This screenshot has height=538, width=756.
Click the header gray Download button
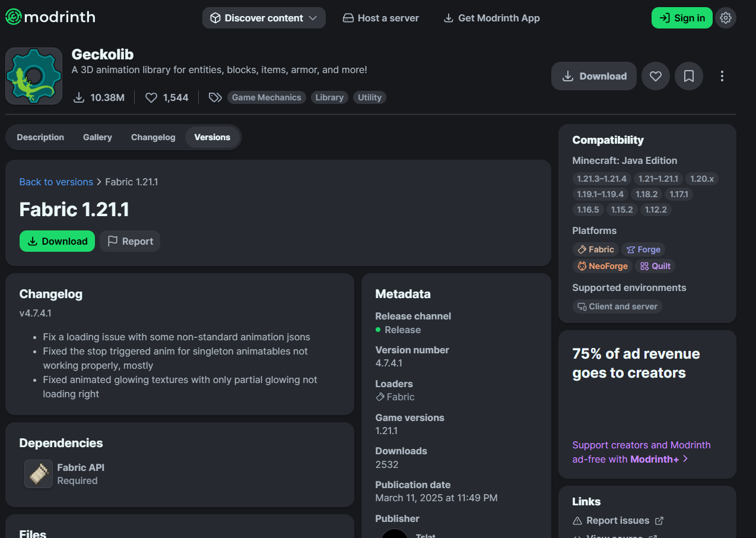pyautogui.click(x=594, y=76)
